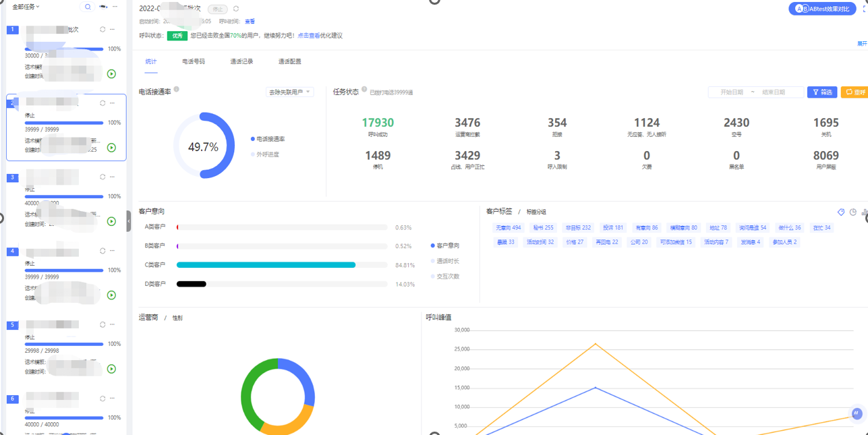Open info tooltip icon next to 电话接通率
Screen dimensions: 868x435
click(177, 90)
